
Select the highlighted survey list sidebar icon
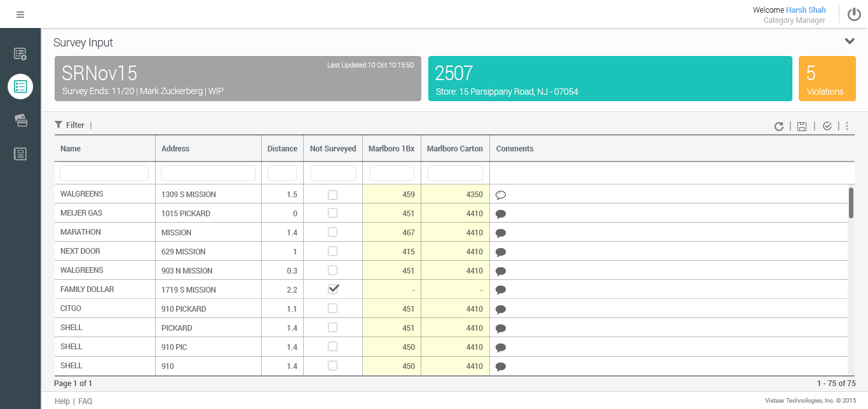[20, 86]
